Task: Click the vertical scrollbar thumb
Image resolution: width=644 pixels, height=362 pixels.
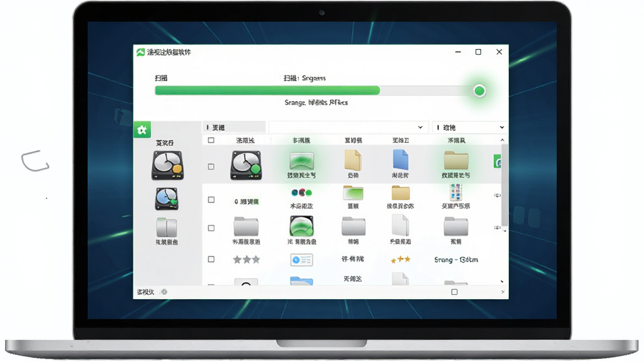Action: pos(504,185)
